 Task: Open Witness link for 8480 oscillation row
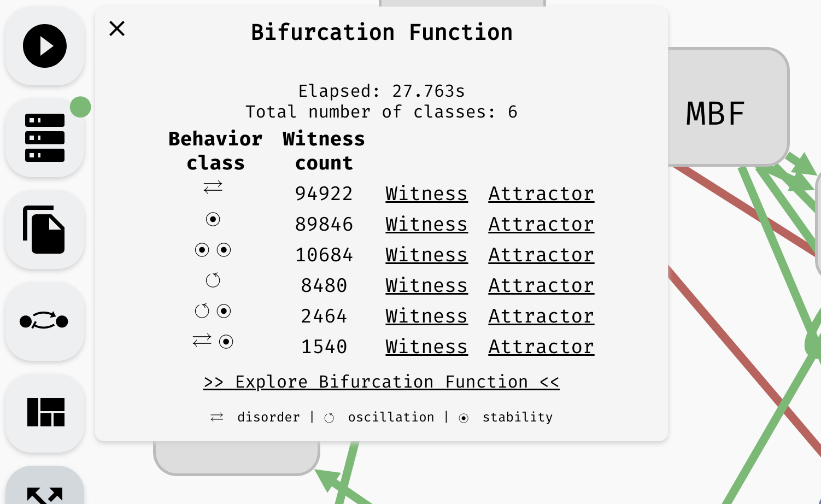[x=426, y=285]
